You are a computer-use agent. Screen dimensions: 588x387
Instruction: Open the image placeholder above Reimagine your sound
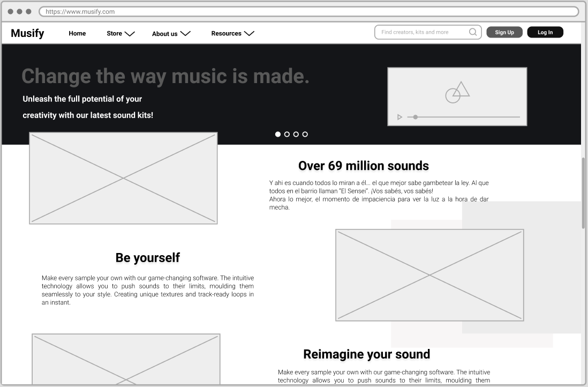pos(429,275)
